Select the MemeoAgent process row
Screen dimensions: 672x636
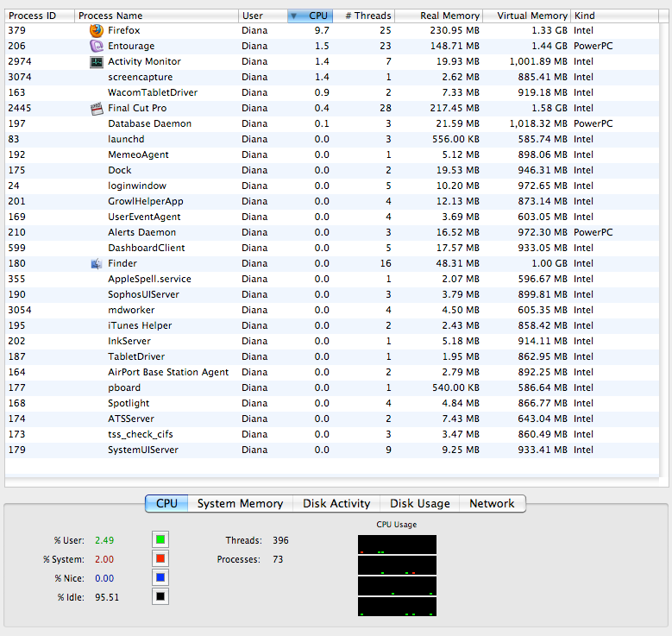click(x=332, y=154)
